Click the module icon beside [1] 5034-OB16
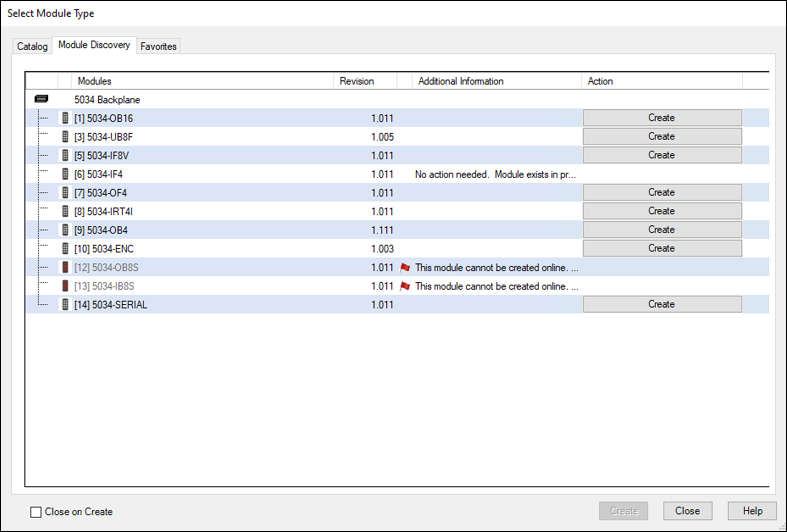Image resolution: width=787 pixels, height=532 pixels. pos(65,118)
